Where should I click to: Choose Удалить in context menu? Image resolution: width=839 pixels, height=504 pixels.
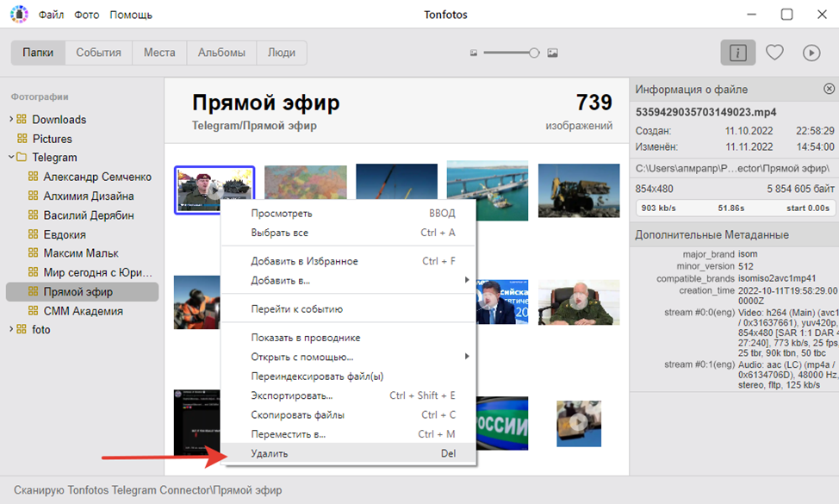[x=348, y=453]
